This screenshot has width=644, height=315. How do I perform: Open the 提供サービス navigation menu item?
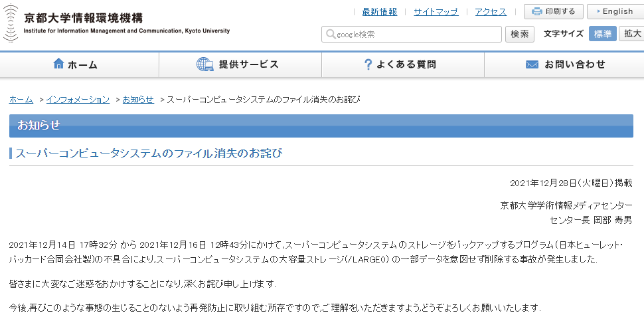(x=240, y=64)
